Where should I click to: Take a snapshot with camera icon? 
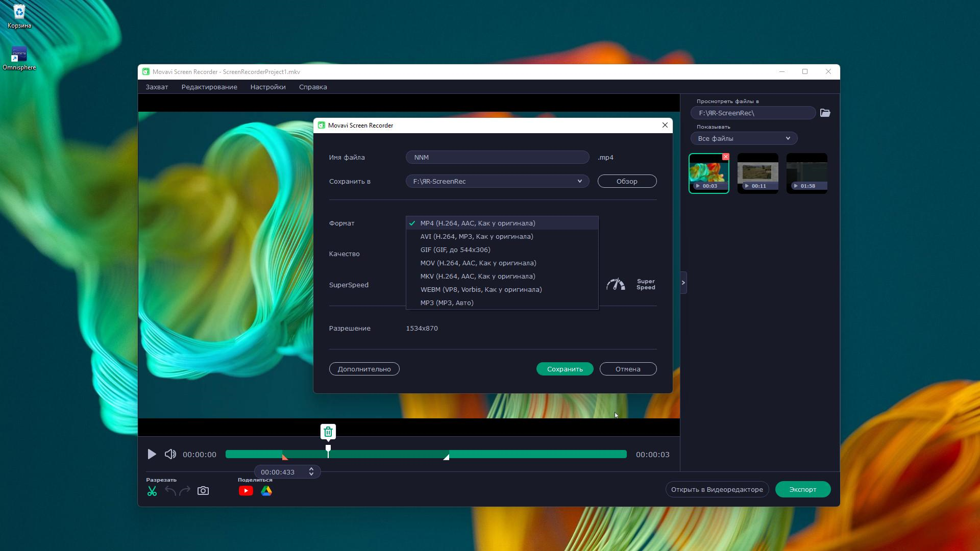click(203, 491)
